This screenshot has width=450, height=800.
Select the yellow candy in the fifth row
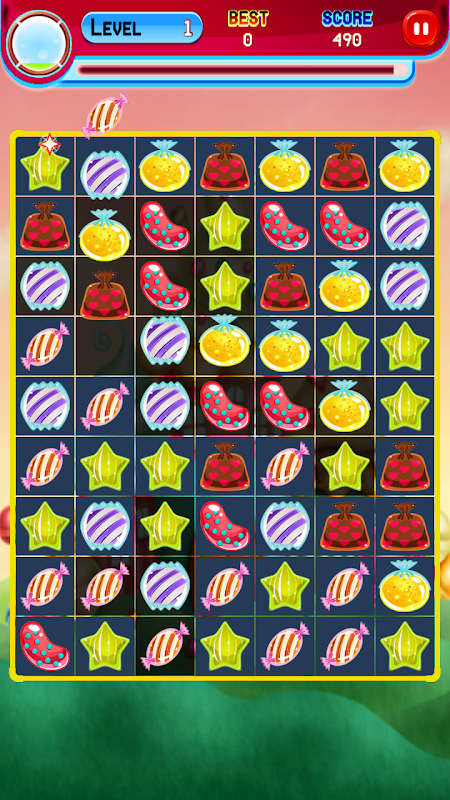point(344,406)
